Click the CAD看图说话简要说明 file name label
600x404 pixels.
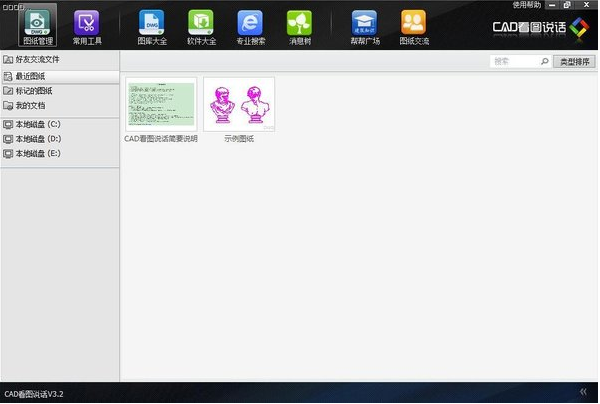161,139
